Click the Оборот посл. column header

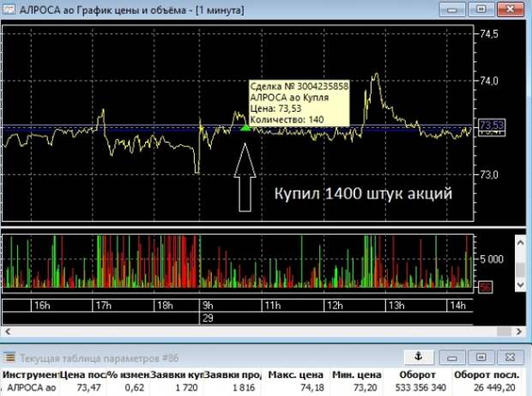[x=487, y=375]
